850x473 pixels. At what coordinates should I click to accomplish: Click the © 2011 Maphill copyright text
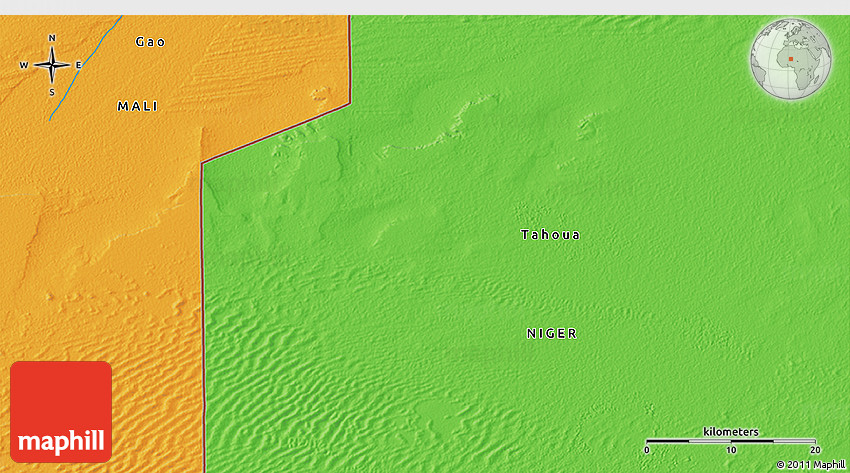click(x=810, y=464)
